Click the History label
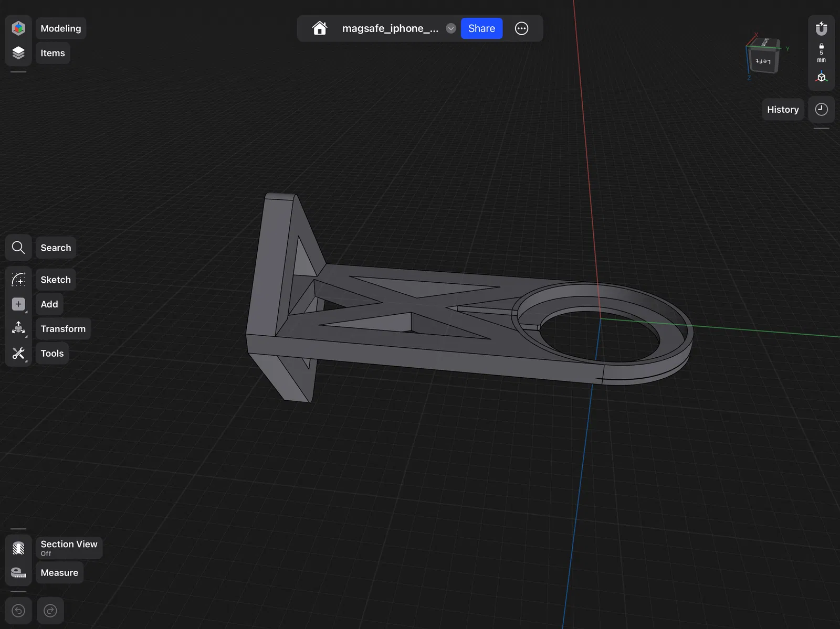This screenshot has width=840, height=629. (x=783, y=110)
